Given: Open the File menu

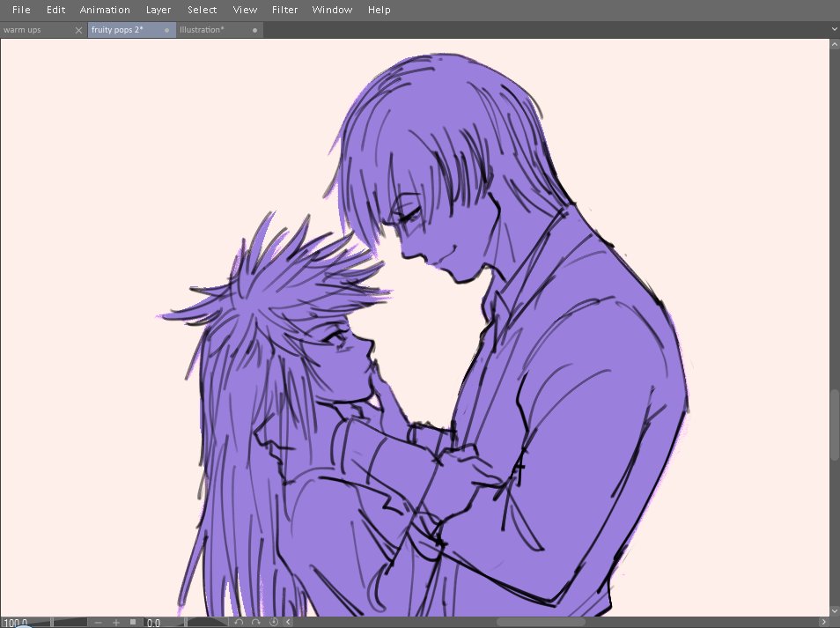Looking at the screenshot, I should [x=21, y=10].
